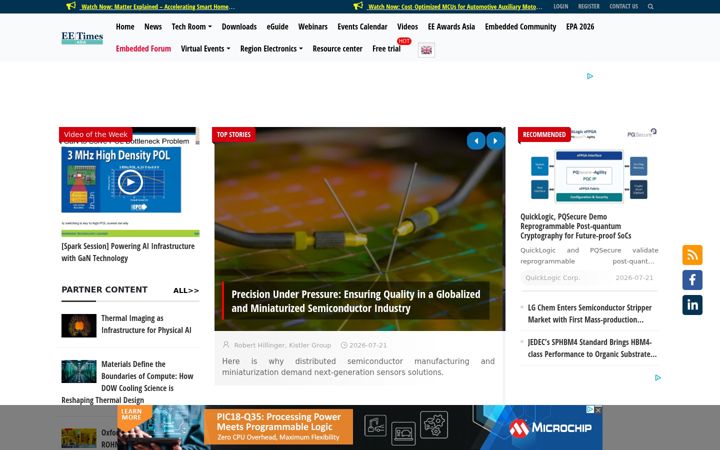Open the eGuide menu item

(x=277, y=27)
